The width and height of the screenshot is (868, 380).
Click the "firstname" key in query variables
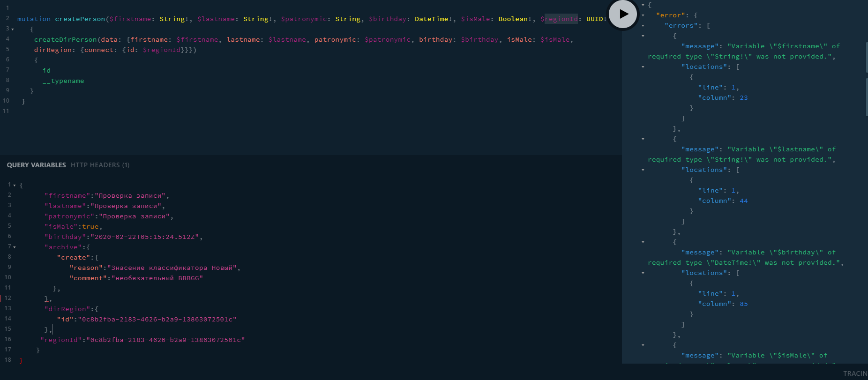click(x=67, y=196)
